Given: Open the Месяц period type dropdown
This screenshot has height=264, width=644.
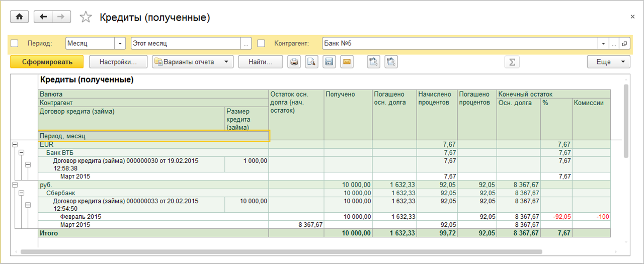Looking at the screenshot, I should coord(120,44).
